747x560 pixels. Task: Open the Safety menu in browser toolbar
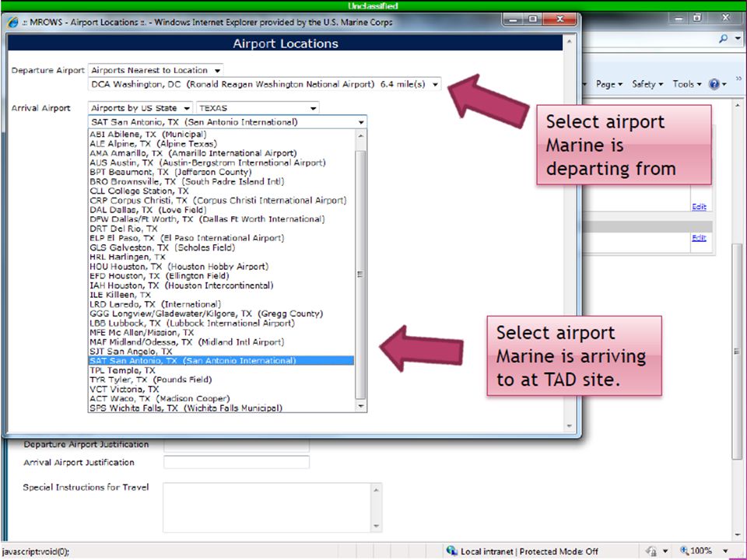coord(647,84)
